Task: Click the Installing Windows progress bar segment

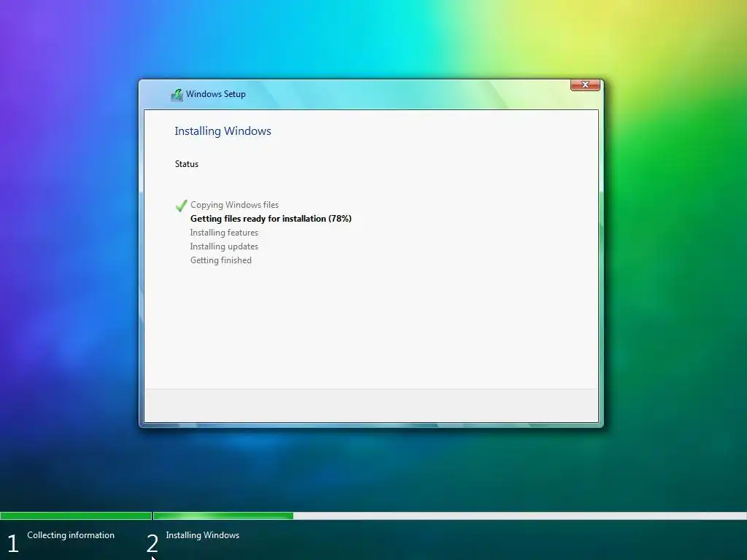Action: click(x=449, y=516)
